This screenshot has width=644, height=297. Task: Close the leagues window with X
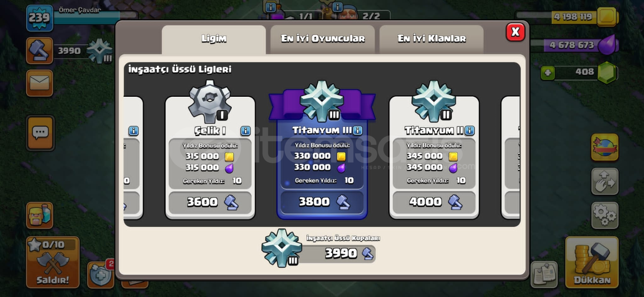tap(515, 32)
